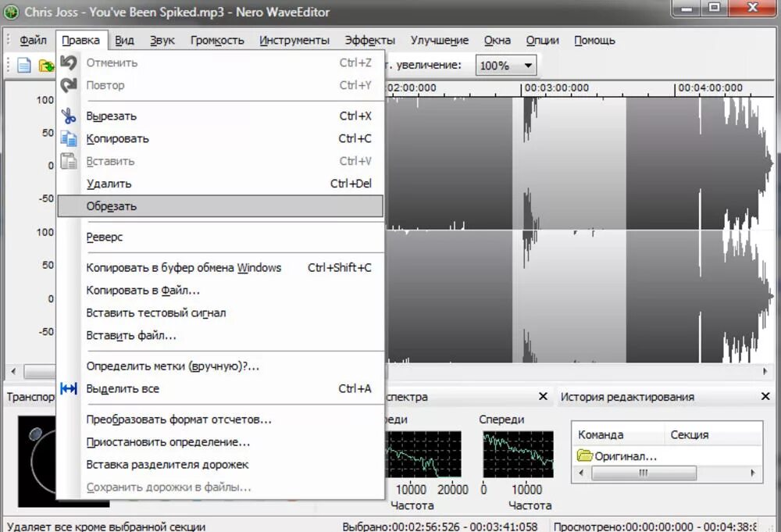Open the Файл menu
This screenshot has width=781, height=532.
click(x=33, y=41)
